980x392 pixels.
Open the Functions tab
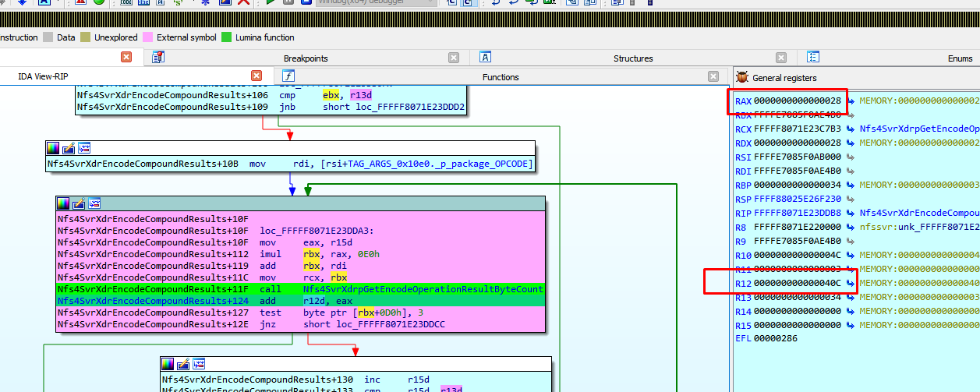[501, 77]
